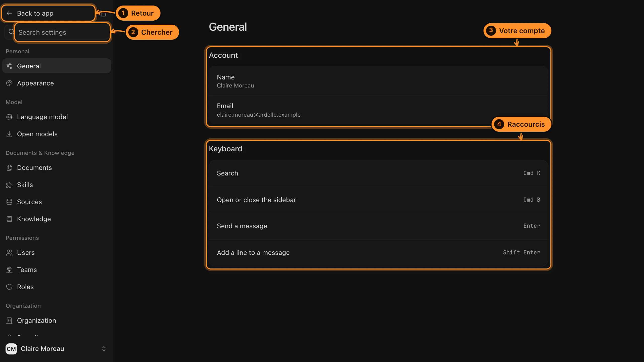Open the General settings page
This screenshot has height=362, width=644.
(57, 66)
